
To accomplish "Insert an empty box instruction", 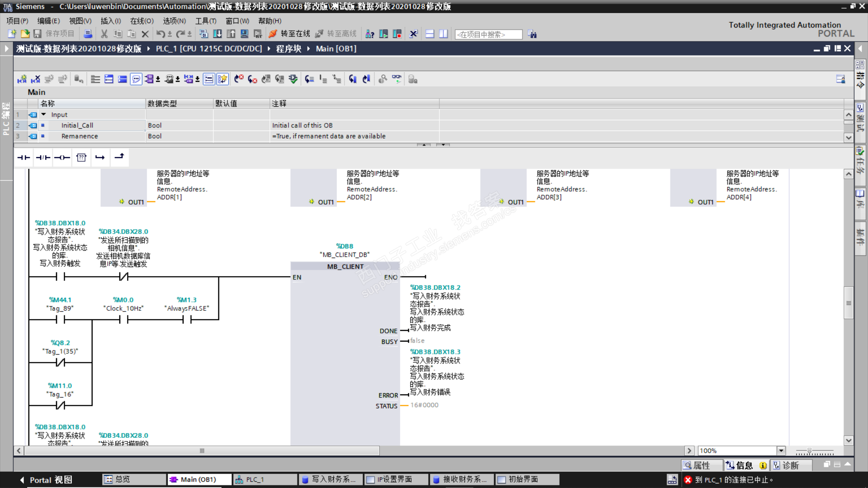I will pyautogui.click(x=81, y=157).
